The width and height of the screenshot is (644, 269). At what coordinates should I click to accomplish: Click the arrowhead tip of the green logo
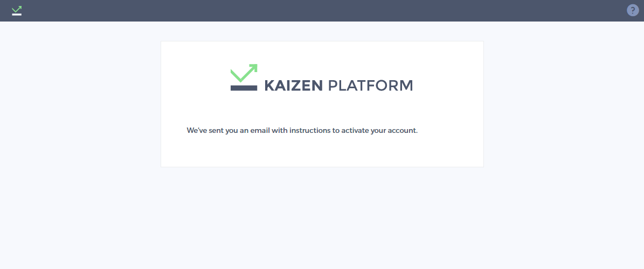tap(254, 67)
